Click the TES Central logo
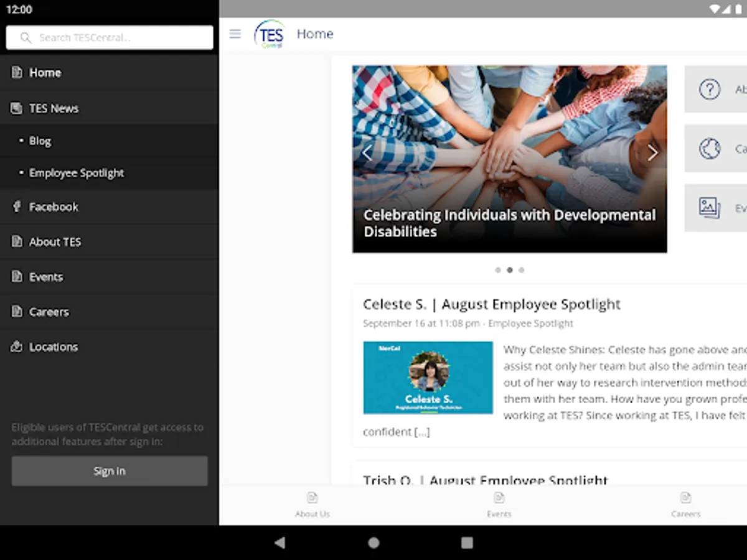747x560 pixels. coord(270,34)
